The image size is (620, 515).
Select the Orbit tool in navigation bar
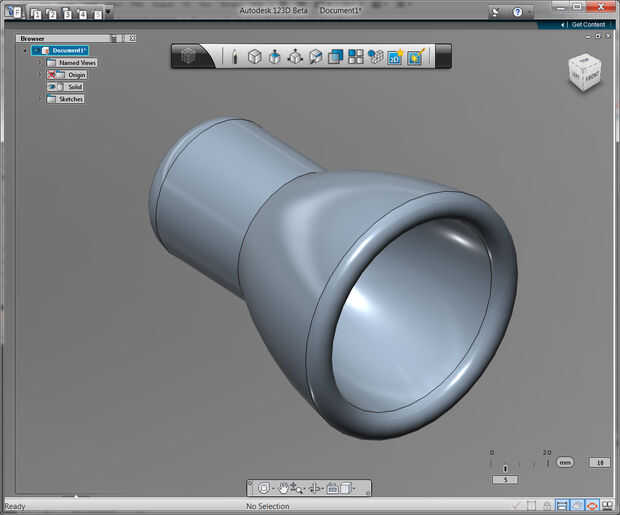(x=315, y=488)
